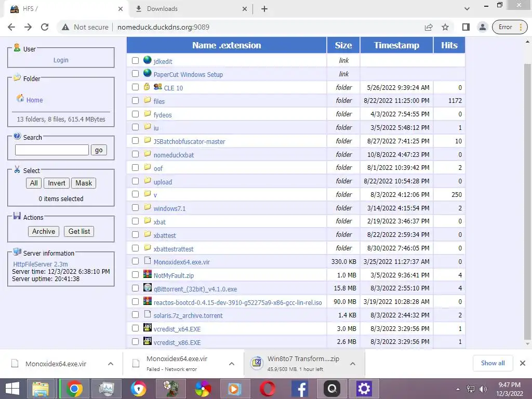Select the windows7.1 checkbox
Viewport: 532px width, 399px height.
point(136,208)
